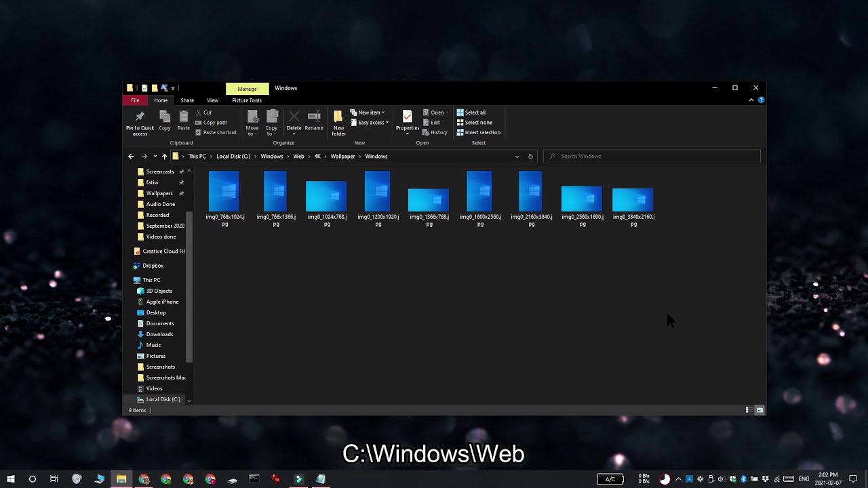Image resolution: width=868 pixels, height=488 pixels.
Task: Open Creative Cloud Files in sidebar
Action: coord(159,251)
